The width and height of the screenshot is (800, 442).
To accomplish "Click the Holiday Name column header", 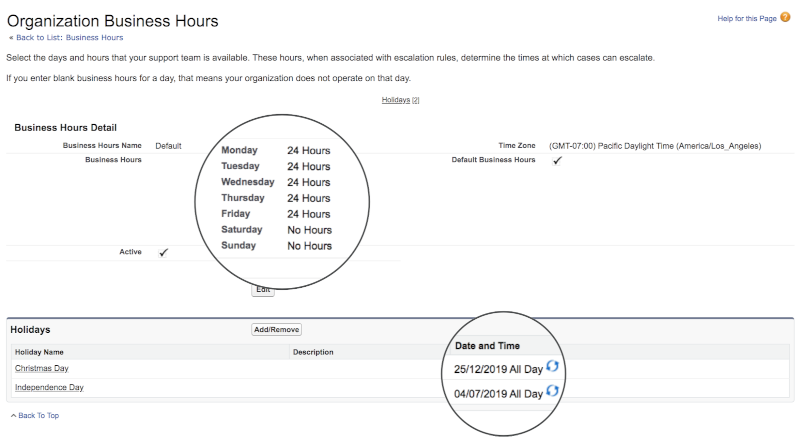I will coord(39,352).
